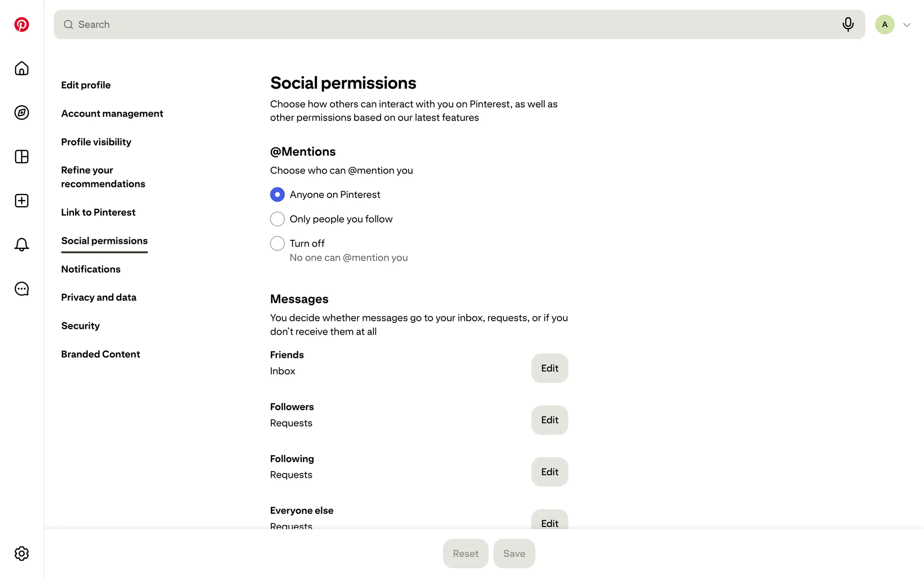
Task: Click the voice search microphone icon
Action: point(848,25)
